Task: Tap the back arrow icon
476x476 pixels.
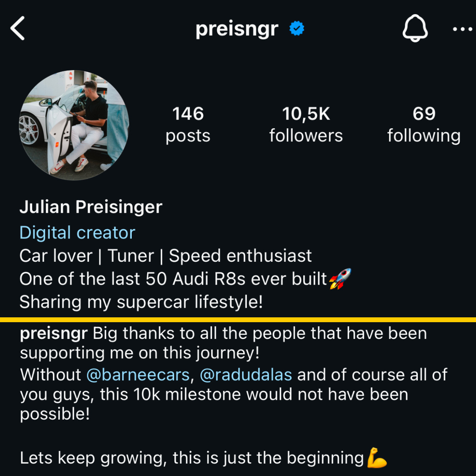Action: click(x=17, y=28)
